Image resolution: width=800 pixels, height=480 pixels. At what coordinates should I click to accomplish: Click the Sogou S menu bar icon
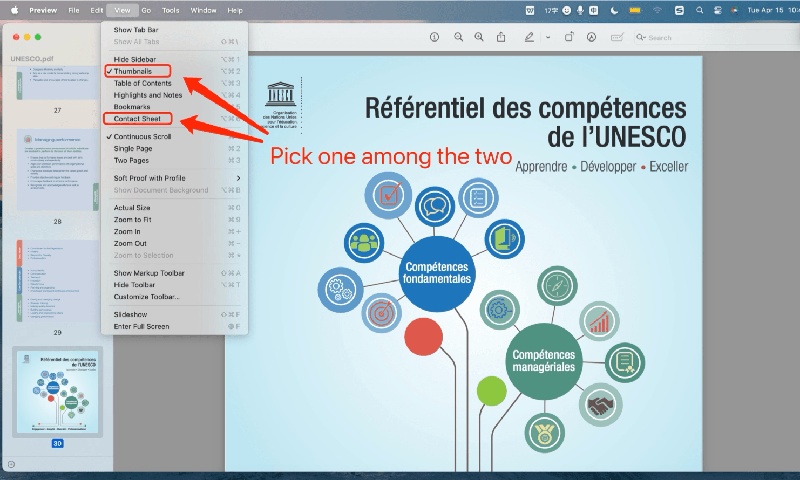click(679, 10)
